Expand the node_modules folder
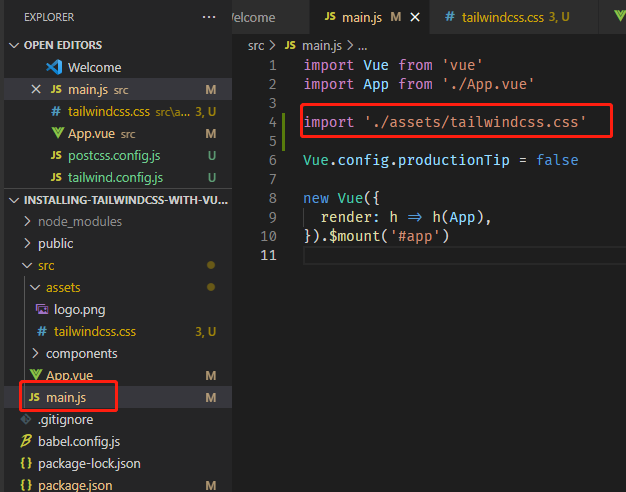 pyautogui.click(x=27, y=221)
